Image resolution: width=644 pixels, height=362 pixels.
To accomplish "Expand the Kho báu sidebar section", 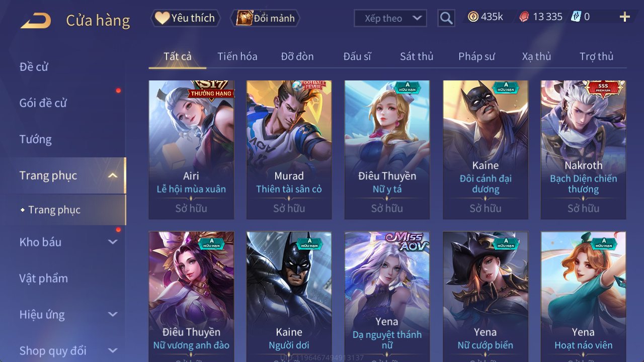I will 113,242.
